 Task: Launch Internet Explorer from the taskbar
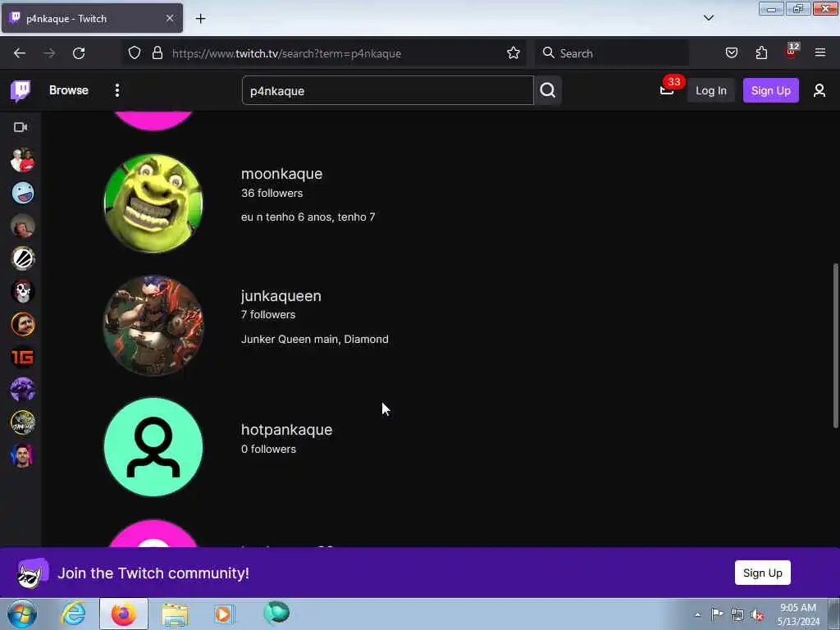(x=73, y=614)
